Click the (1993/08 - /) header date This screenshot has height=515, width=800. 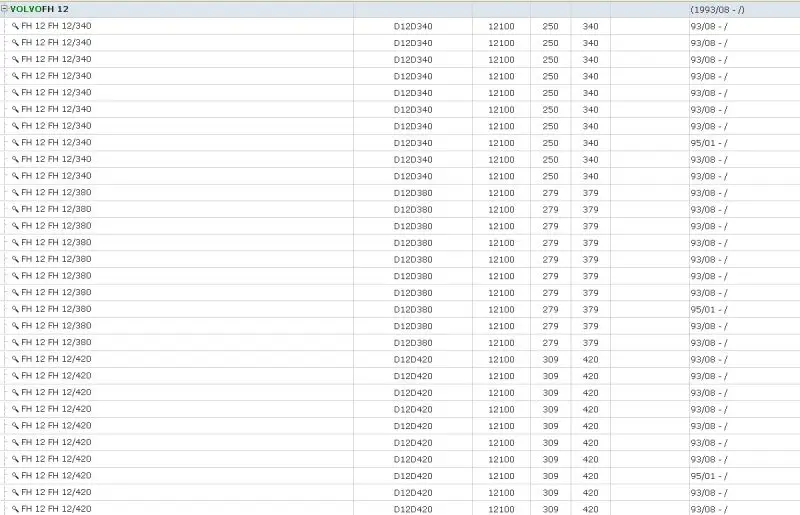(717, 10)
